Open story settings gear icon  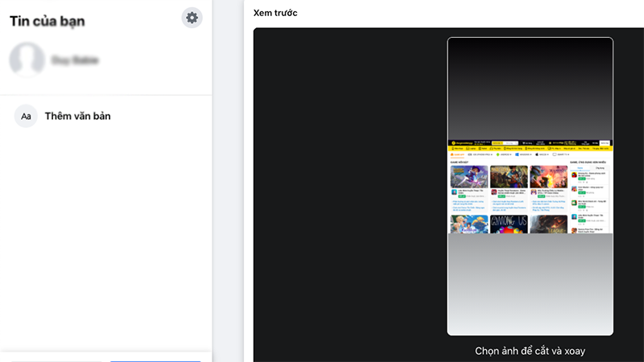(x=192, y=18)
